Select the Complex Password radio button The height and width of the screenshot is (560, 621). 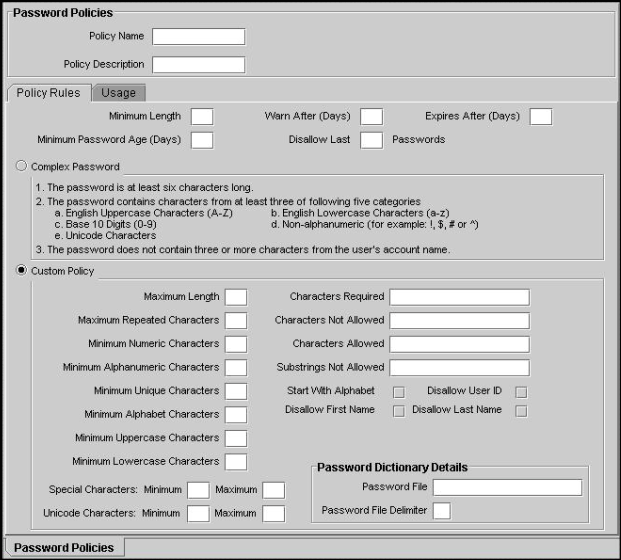click(21, 166)
